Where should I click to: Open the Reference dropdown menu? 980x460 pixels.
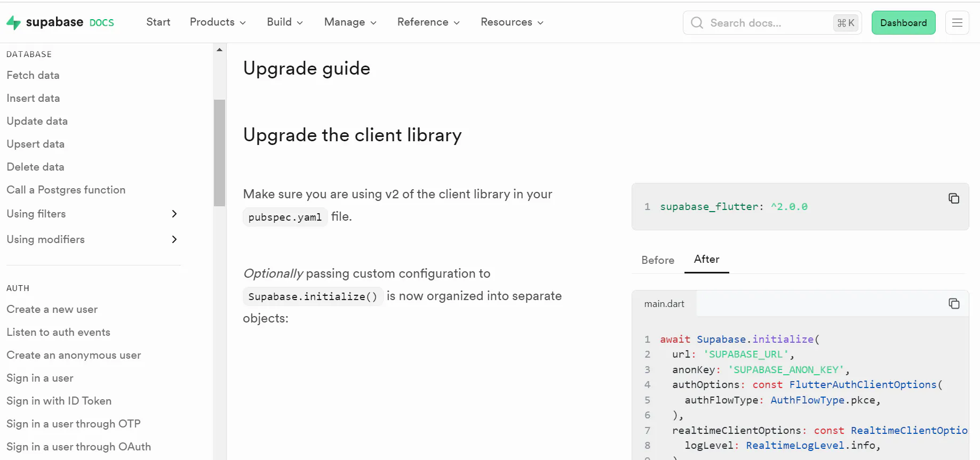pyautogui.click(x=428, y=22)
